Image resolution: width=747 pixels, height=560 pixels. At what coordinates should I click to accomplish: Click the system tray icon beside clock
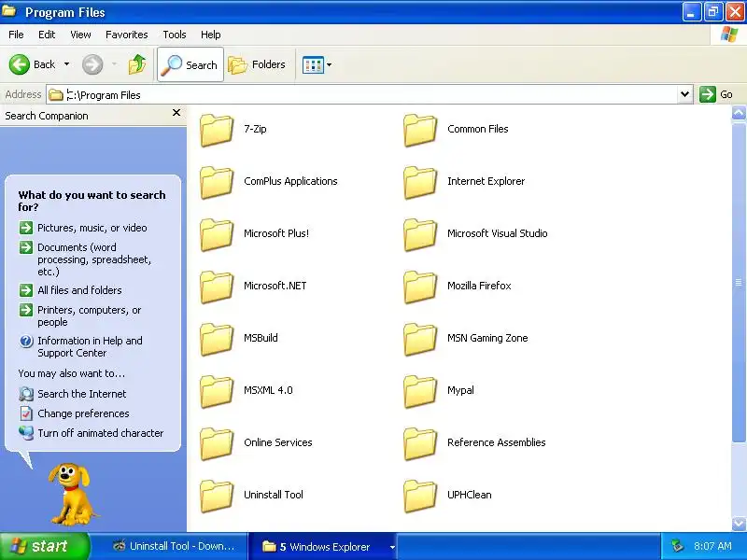click(677, 546)
